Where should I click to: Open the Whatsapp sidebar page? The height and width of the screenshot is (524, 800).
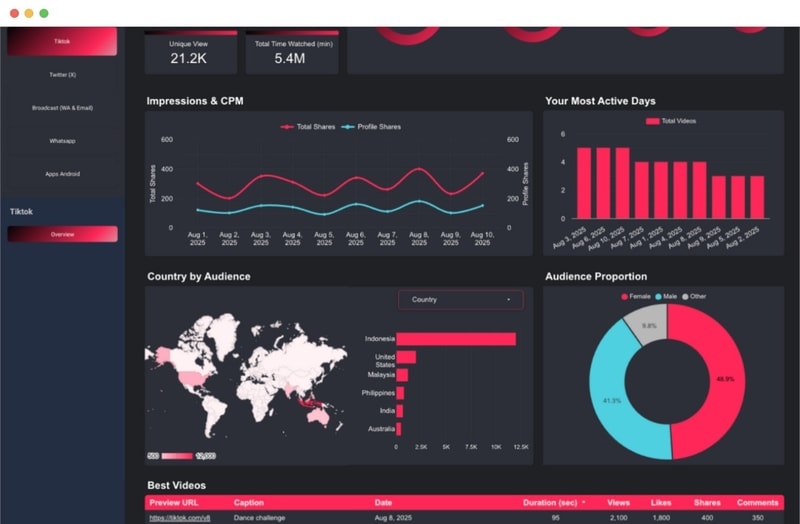62,141
